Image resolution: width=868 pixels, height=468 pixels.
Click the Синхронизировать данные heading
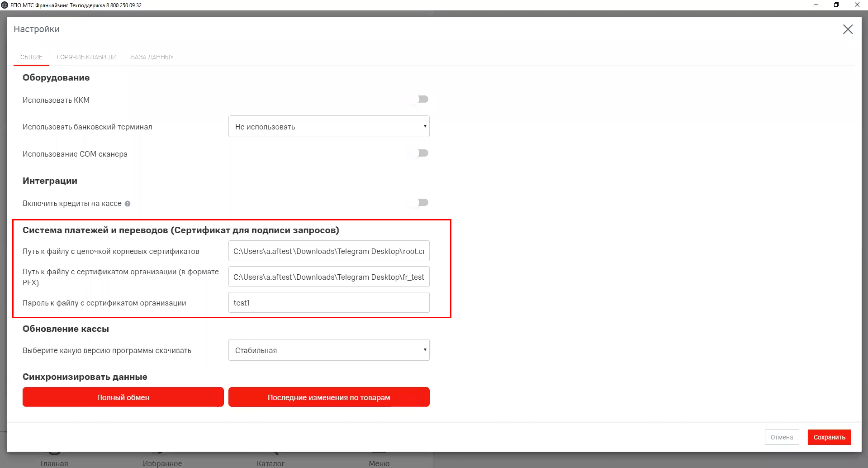[85, 377]
